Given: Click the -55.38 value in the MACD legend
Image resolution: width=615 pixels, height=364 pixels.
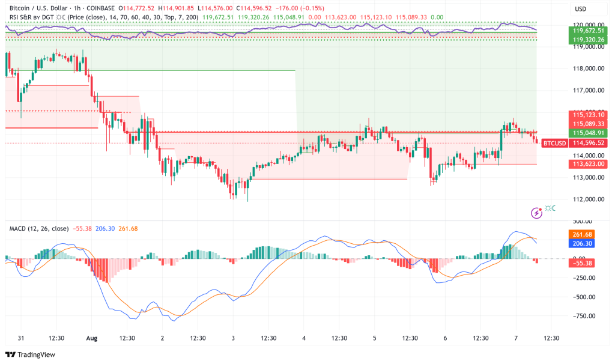Looking at the screenshot, I should point(82,229).
